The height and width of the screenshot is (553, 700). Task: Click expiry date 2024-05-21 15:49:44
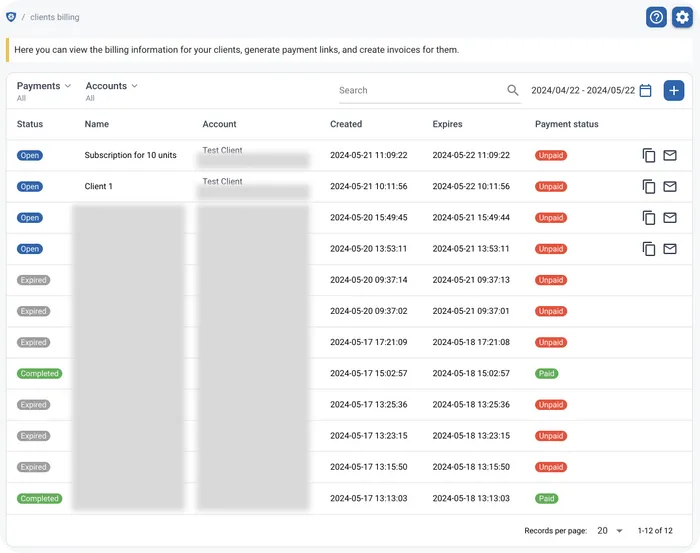point(471,218)
